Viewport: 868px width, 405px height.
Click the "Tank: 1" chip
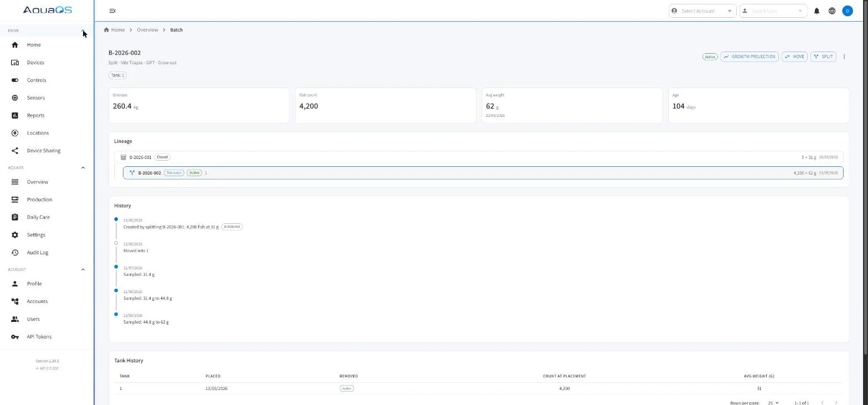(x=117, y=75)
